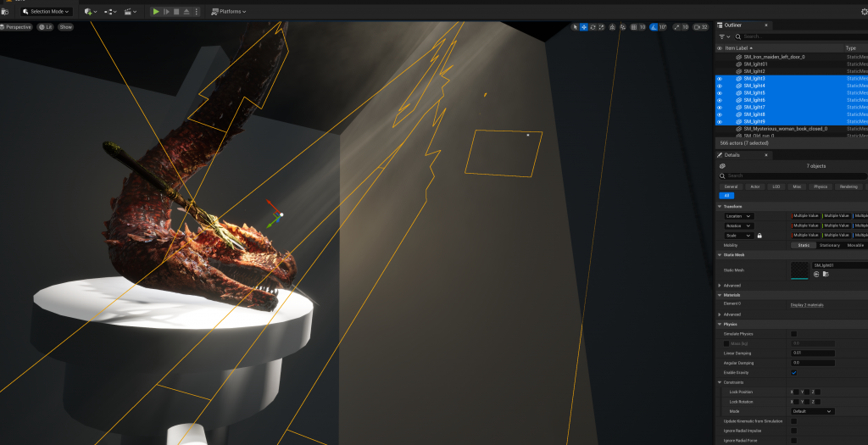Select the scale gizmo tool

tap(601, 27)
